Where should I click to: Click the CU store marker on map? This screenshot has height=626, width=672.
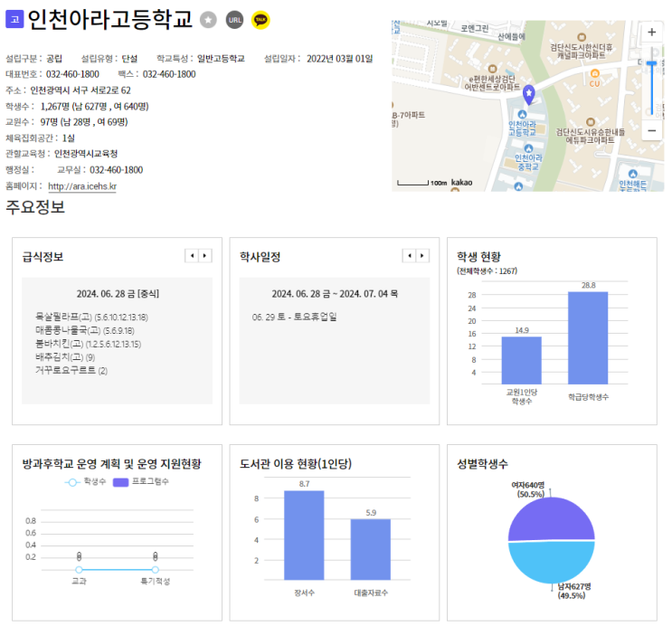tap(595, 73)
